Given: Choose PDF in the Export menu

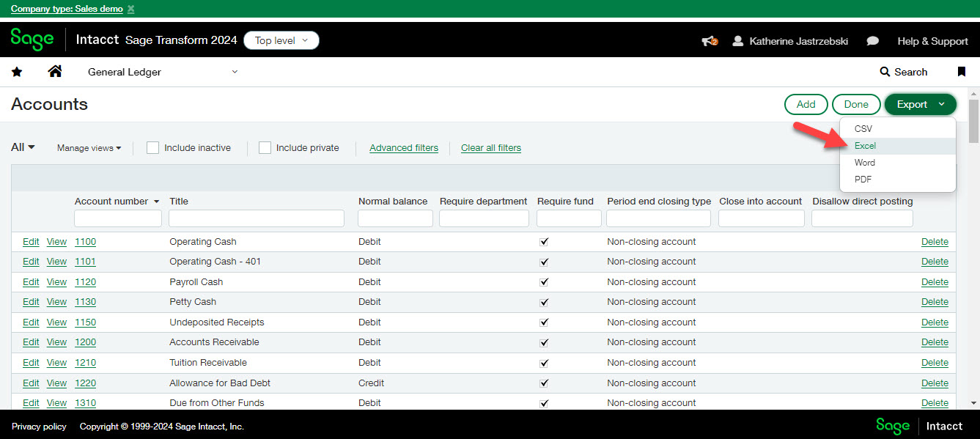Looking at the screenshot, I should point(863,180).
